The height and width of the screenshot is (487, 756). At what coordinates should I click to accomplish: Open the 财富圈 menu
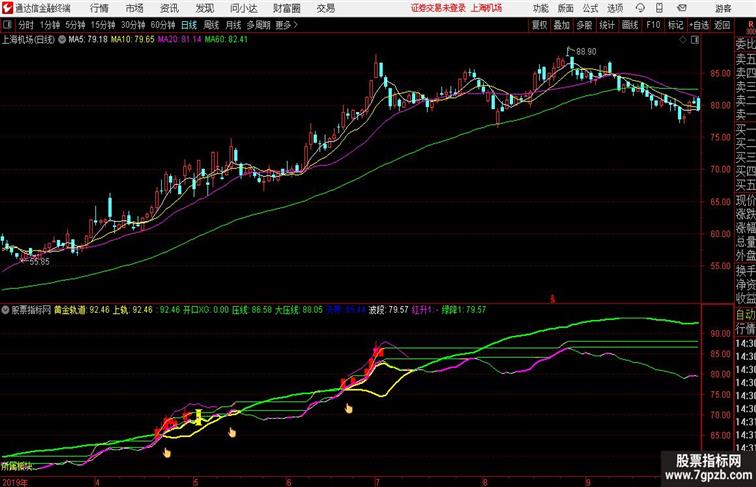click(287, 8)
